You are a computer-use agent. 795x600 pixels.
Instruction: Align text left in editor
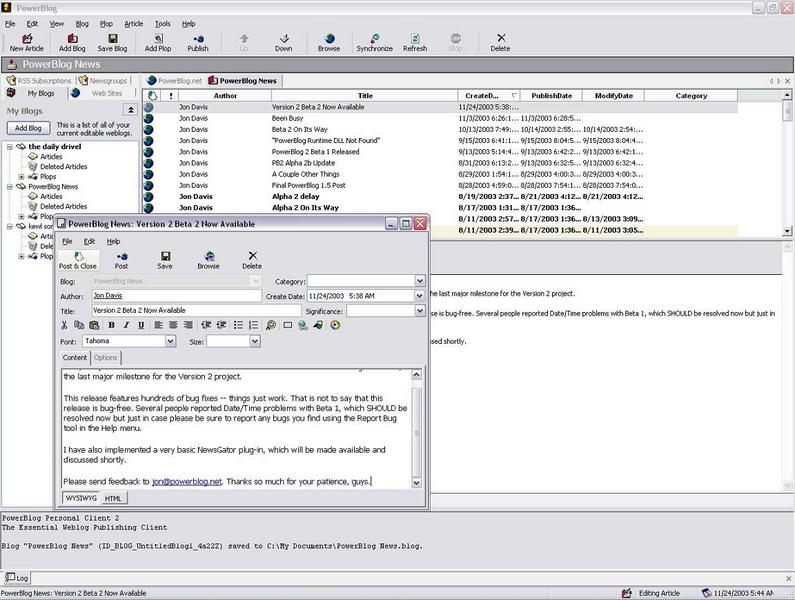point(159,325)
